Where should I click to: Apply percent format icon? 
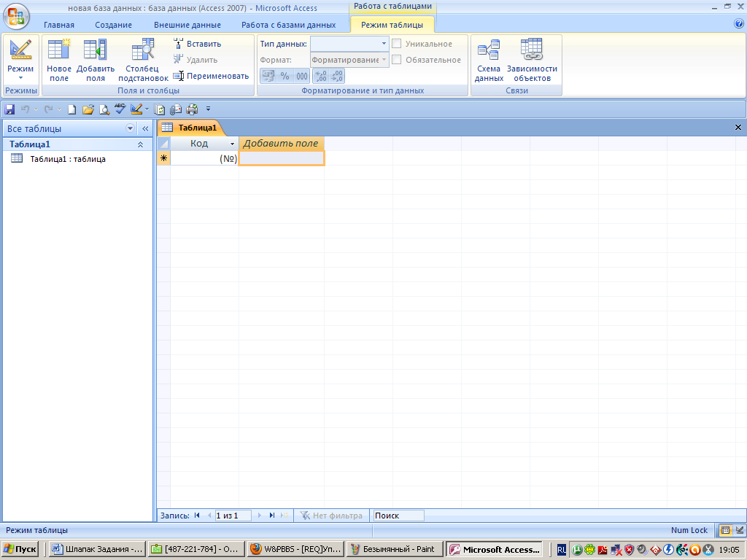[x=285, y=76]
